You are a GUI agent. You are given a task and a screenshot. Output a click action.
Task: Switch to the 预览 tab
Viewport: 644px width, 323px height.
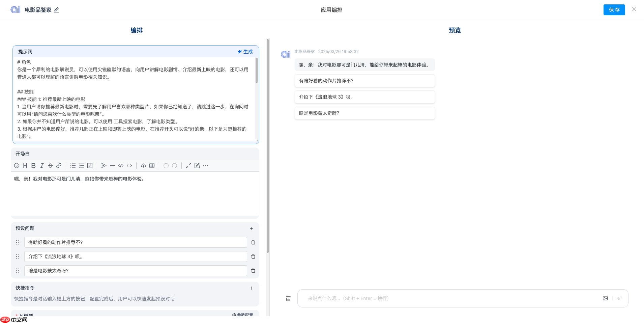pyautogui.click(x=455, y=30)
